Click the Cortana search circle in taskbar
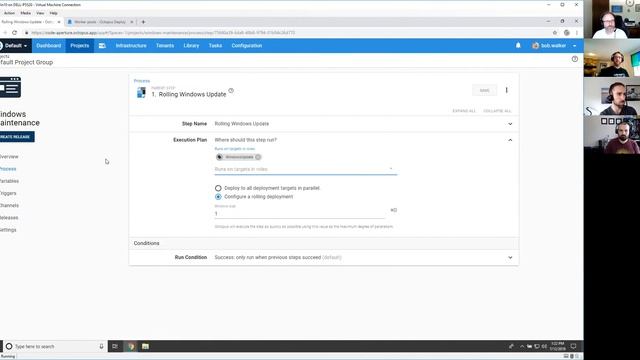The image size is (640, 360). tap(9, 346)
